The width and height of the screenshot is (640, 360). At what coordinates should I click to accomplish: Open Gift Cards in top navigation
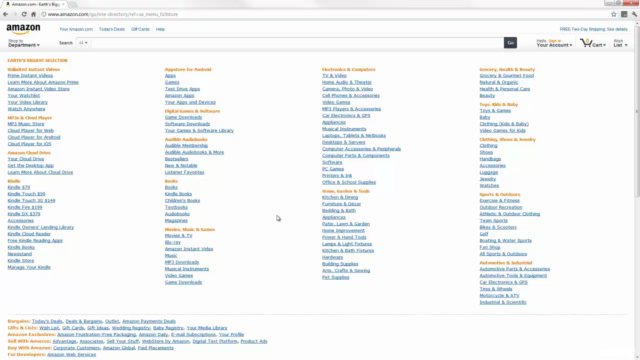pyautogui.click(x=140, y=29)
